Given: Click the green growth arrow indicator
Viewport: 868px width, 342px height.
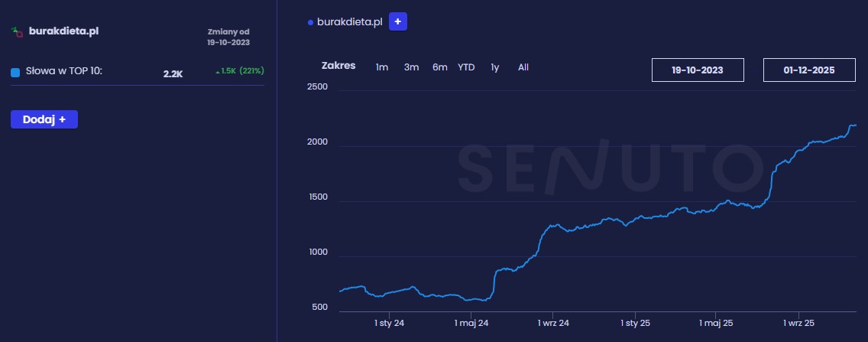Looking at the screenshot, I should [x=217, y=72].
